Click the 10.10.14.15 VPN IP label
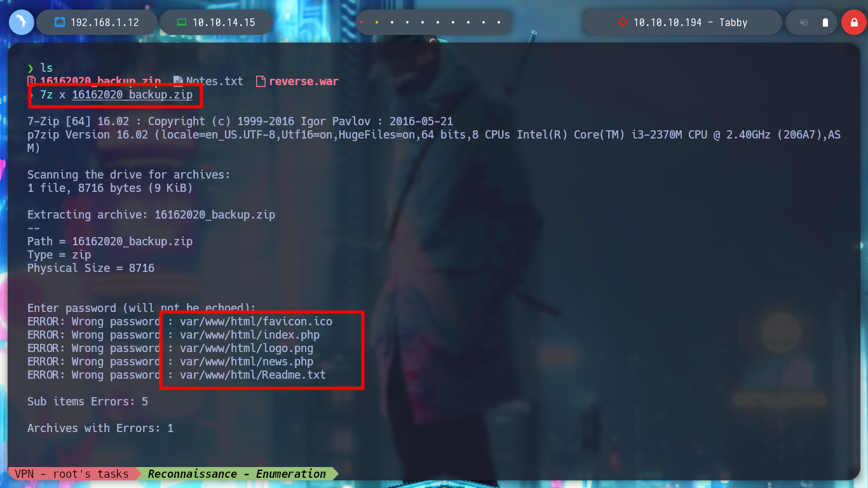 (224, 22)
